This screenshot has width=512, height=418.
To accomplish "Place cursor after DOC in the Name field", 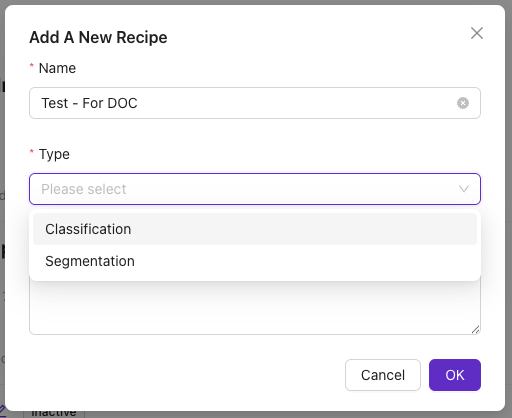I will [x=138, y=103].
